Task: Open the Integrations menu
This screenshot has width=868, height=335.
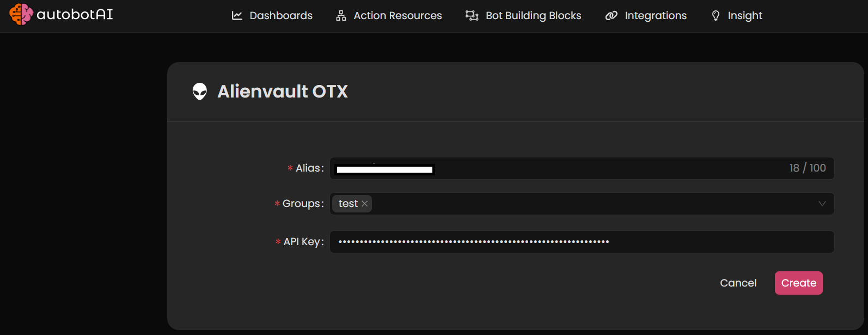Action: 646,16
